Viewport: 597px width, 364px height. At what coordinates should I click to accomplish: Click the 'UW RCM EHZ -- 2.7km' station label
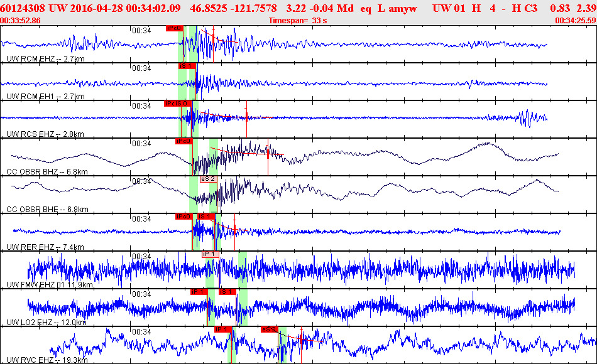tap(46, 59)
